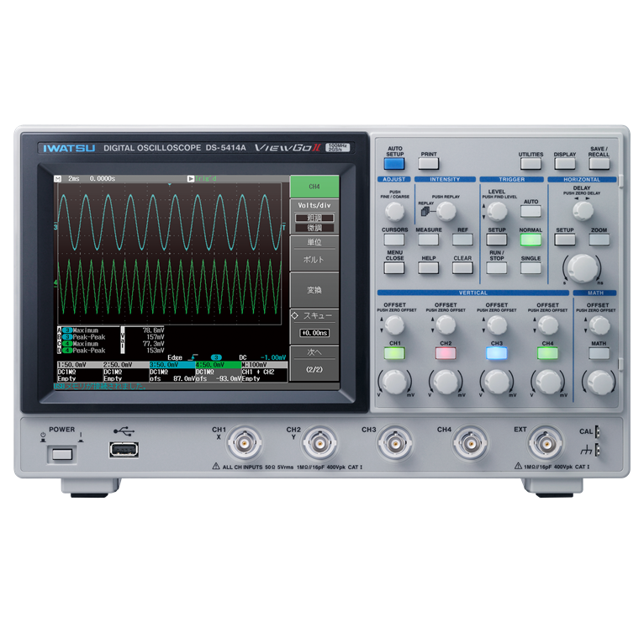Image resolution: width=644 pixels, height=644 pixels.
Task: Click the 4:50.0mV channel status cell
Action: (218, 365)
